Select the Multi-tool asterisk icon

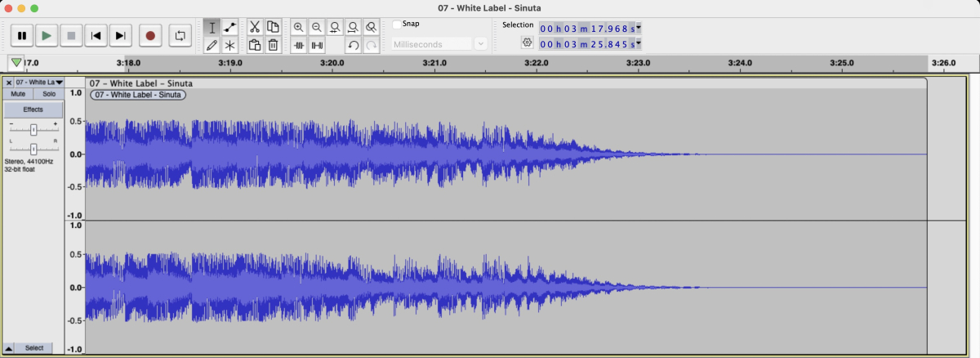(x=230, y=46)
